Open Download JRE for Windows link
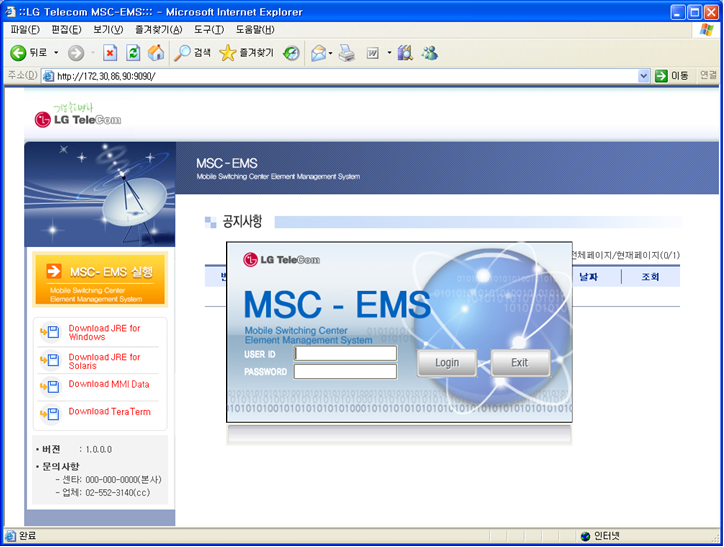724x547 pixels. (x=104, y=332)
